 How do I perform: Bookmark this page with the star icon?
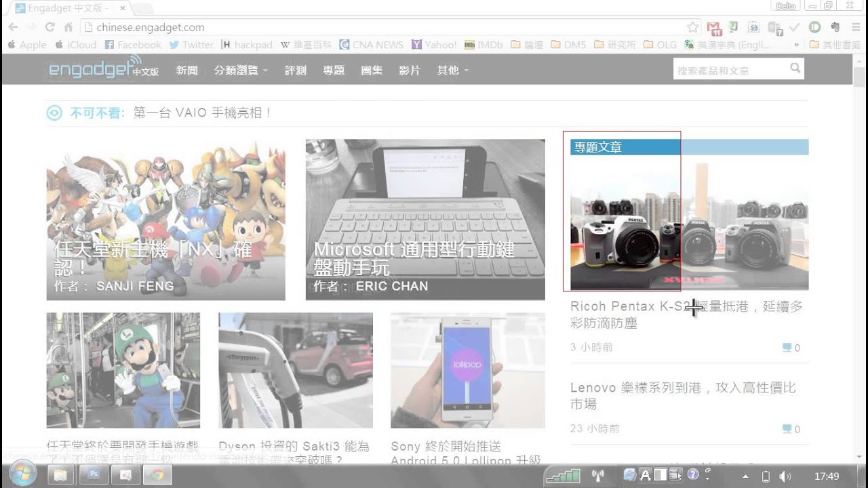tap(692, 28)
